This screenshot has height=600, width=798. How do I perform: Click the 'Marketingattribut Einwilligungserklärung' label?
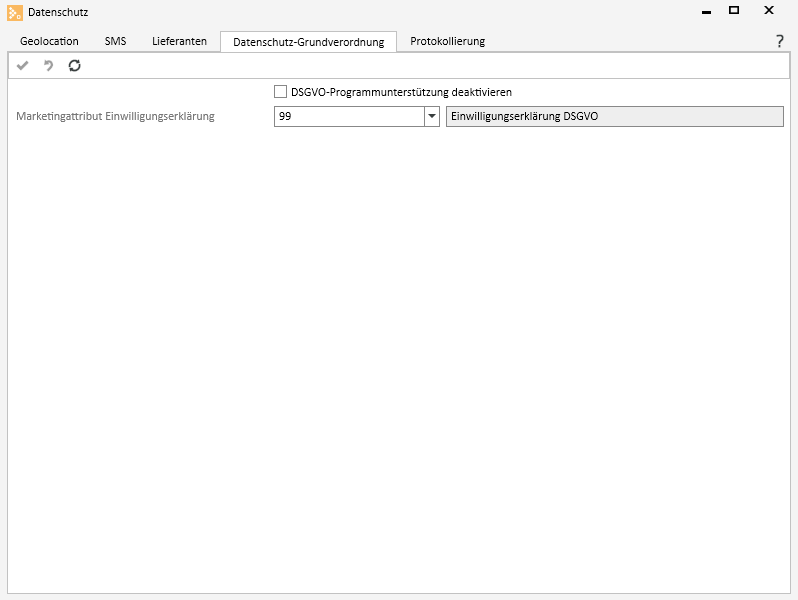pos(115,116)
